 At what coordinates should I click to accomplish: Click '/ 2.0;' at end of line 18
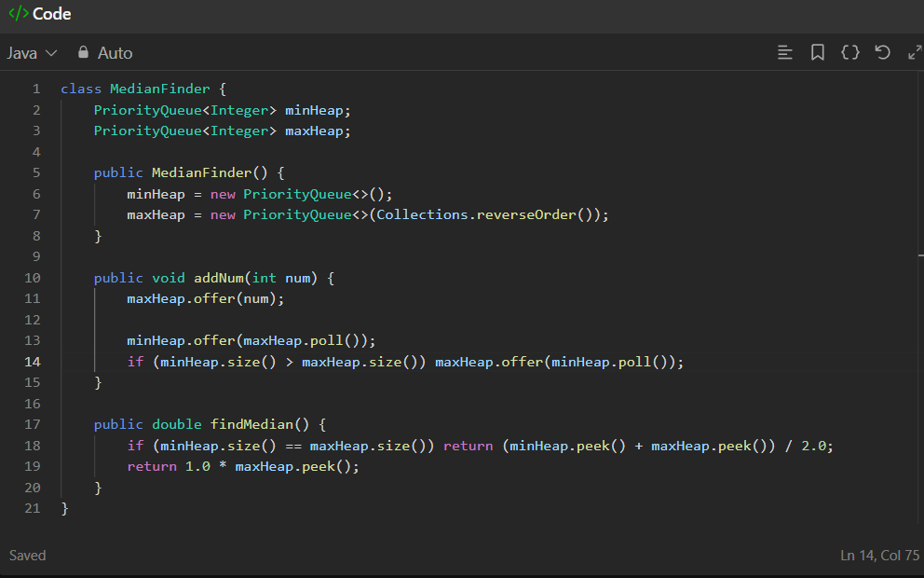click(809, 446)
